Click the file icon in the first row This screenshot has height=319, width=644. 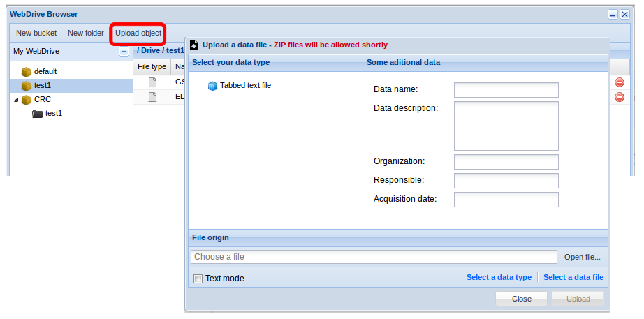point(152,82)
